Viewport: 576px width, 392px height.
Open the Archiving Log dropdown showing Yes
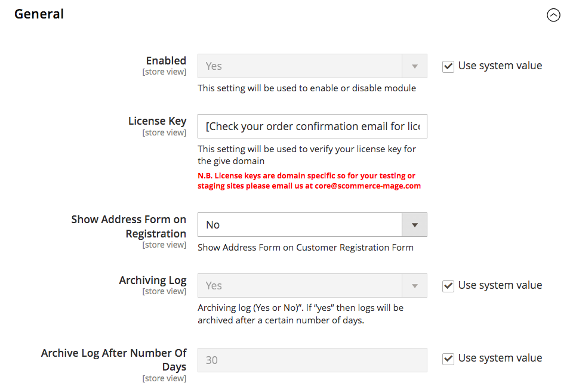[301, 286]
